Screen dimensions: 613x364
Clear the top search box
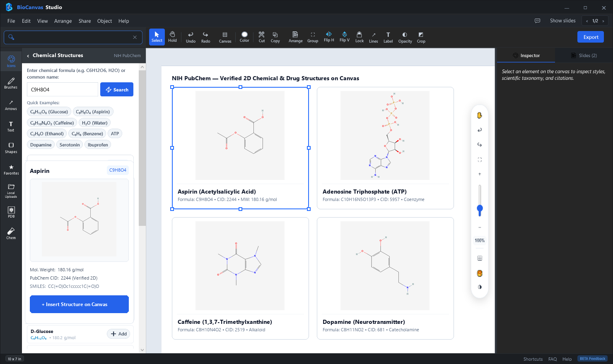tap(135, 37)
